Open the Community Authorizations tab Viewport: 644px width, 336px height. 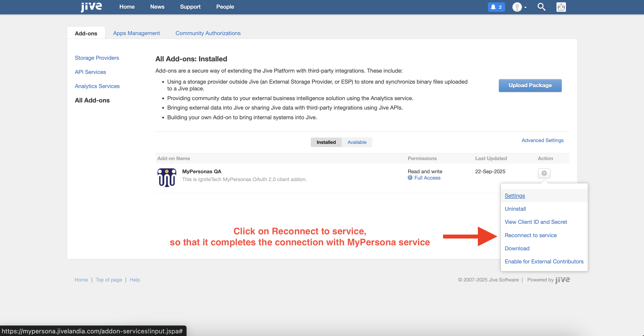click(208, 33)
